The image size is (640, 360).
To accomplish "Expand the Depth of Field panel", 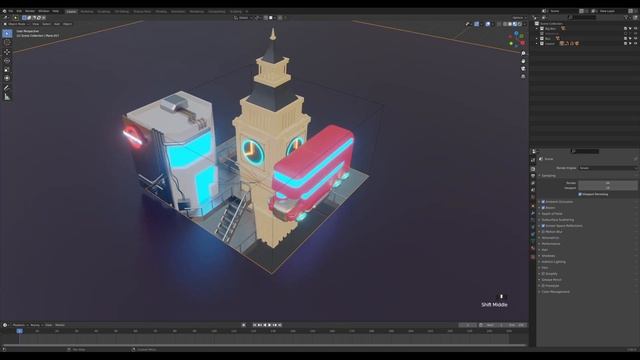I will tap(551, 213).
